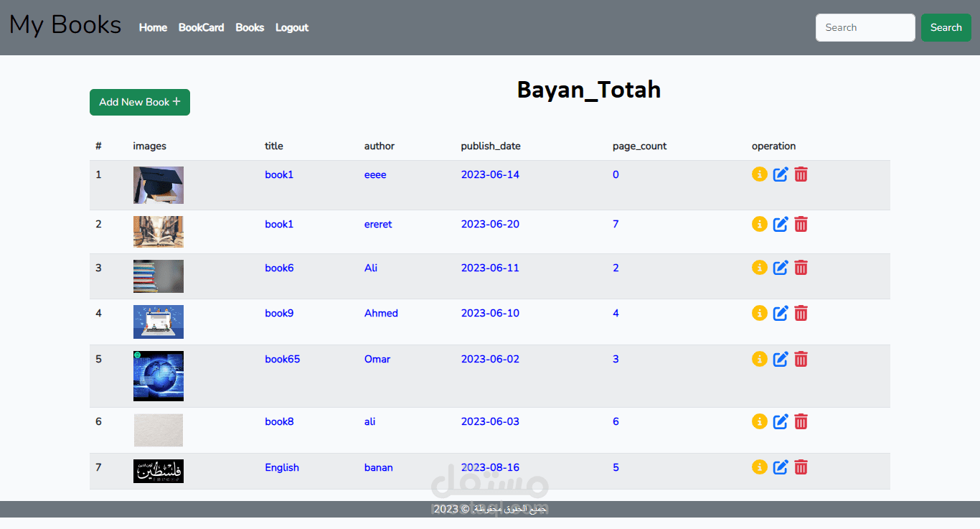Screen dimensions: 980x529
Task: Click trash icon in ereret row
Action: 801,224
